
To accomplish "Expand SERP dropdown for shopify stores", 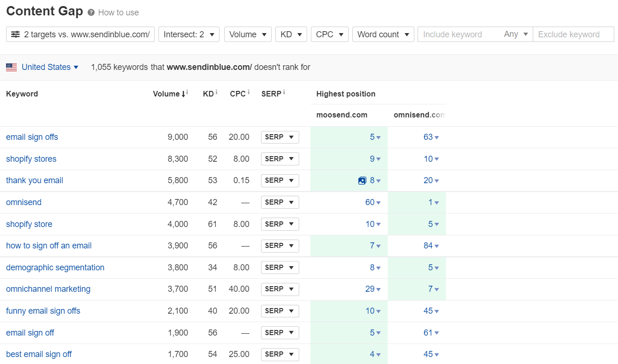I will 280,159.
